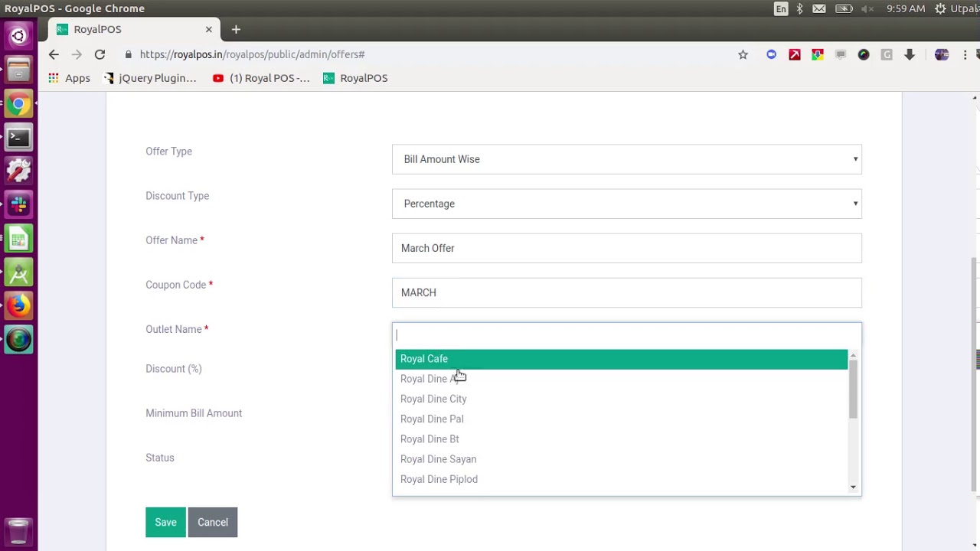Viewport: 980px width, 551px height.
Task: Open the mail indicator in the top bar
Action: pyautogui.click(x=819, y=8)
